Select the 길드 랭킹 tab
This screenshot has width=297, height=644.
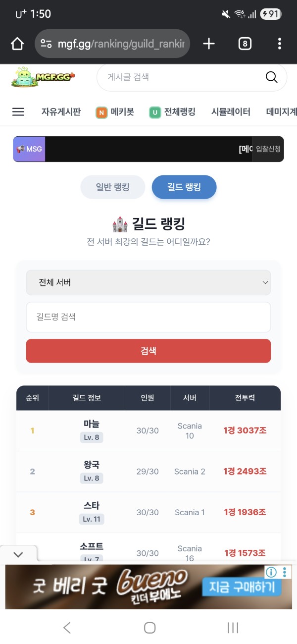pyautogui.click(x=184, y=187)
